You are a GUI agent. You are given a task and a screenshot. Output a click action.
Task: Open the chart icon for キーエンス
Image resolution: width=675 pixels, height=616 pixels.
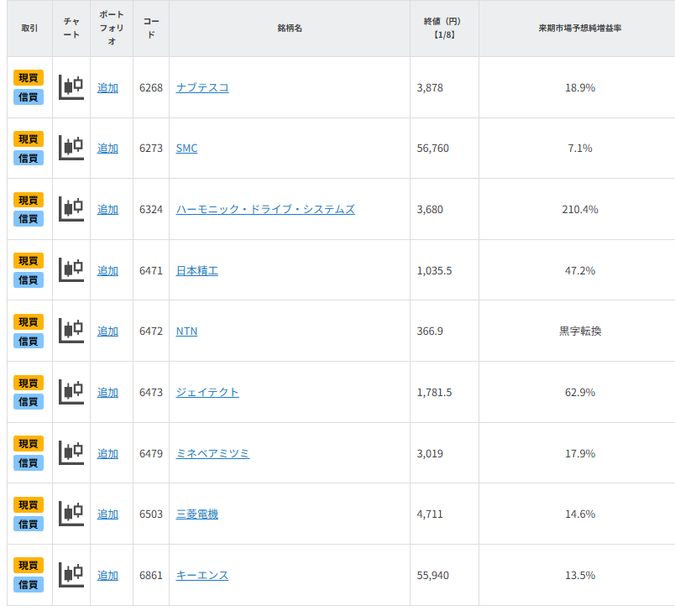pyautogui.click(x=71, y=575)
